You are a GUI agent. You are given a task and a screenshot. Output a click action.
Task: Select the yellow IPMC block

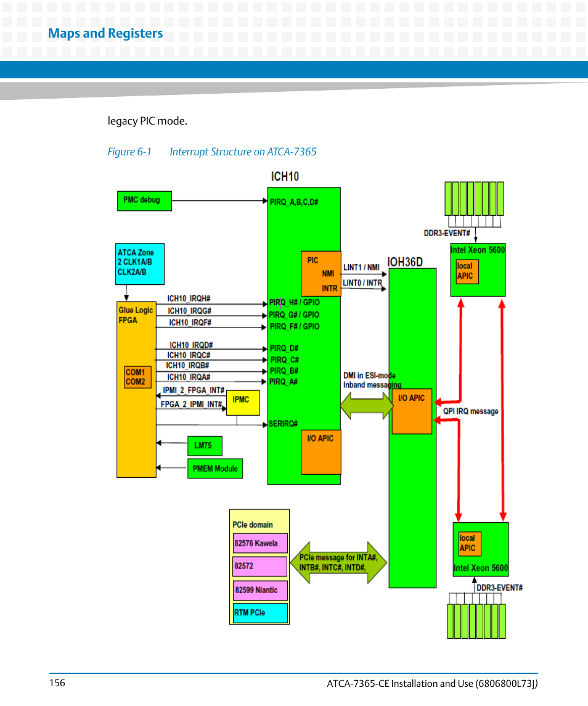tap(243, 403)
